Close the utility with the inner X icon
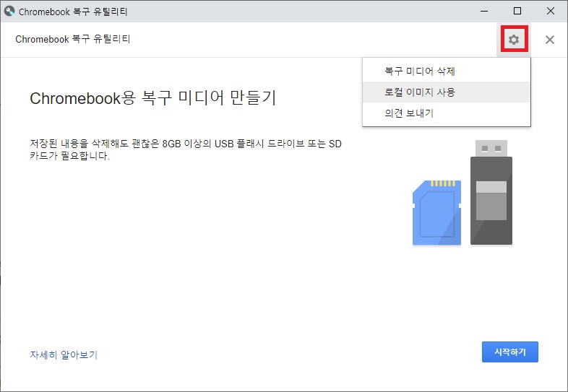The width and height of the screenshot is (568, 392). tap(549, 40)
